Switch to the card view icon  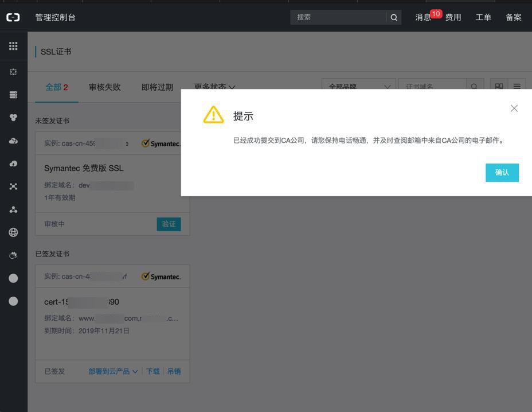pyautogui.click(x=499, y=86)
